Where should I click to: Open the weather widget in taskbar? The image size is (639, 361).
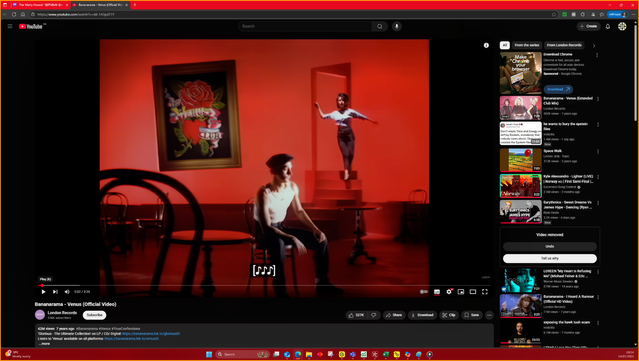[17, 354]
